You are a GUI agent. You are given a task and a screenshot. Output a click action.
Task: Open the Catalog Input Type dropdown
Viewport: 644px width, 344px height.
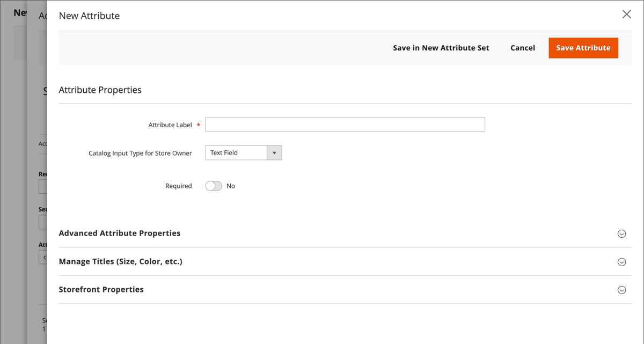click(243, 152)
